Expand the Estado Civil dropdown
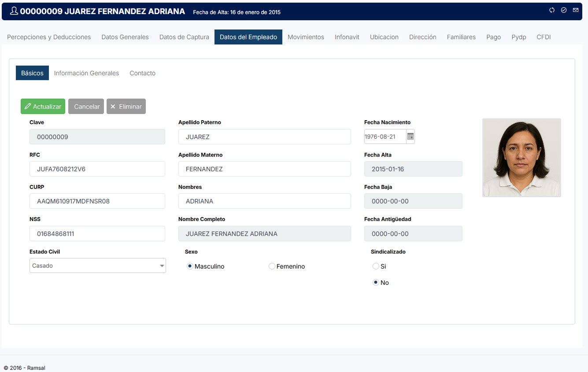The width and height of the screenshot is (588, 372). (162, 266)
